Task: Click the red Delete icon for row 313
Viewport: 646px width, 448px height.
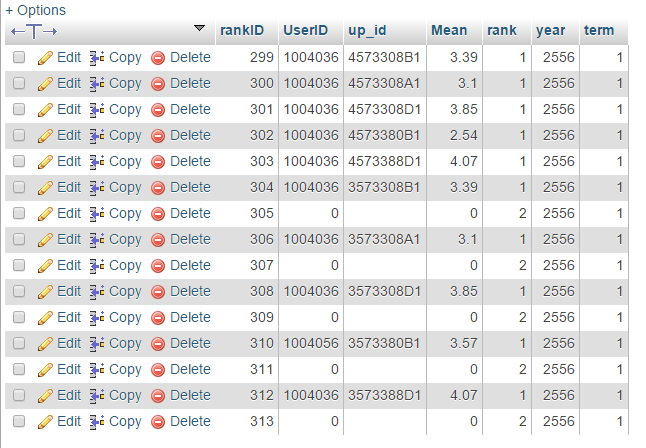Action: 158,422
